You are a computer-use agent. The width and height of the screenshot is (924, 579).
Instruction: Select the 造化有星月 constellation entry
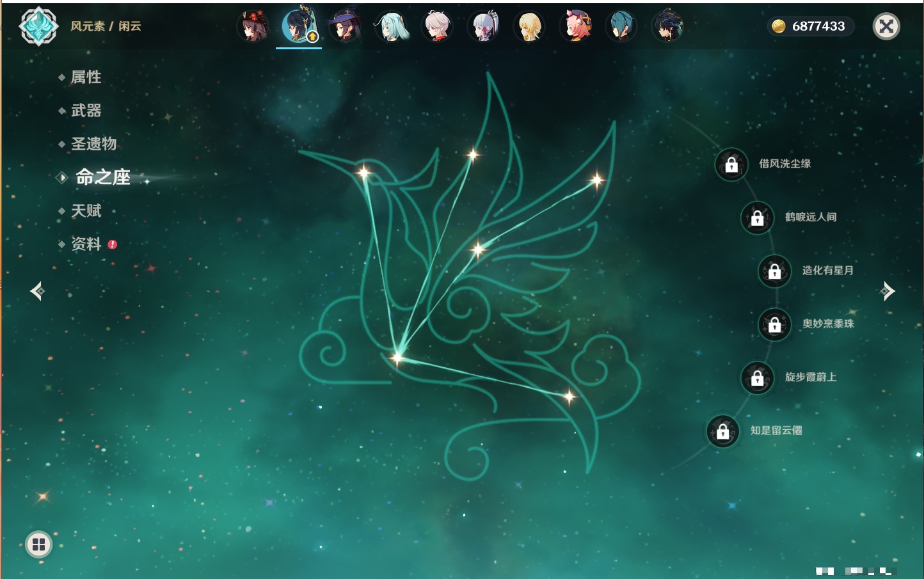(x=827, y=271)
